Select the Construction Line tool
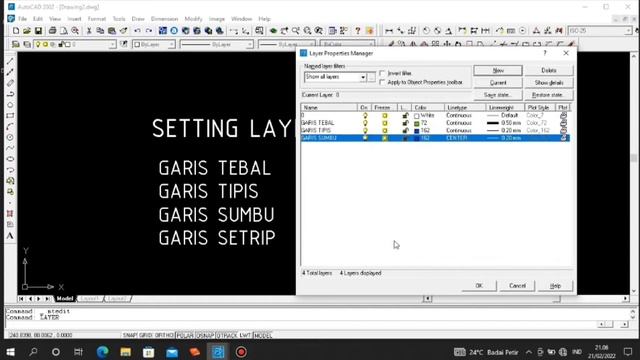Viewport: 640px width, 360px height. (x=10, y=72)
